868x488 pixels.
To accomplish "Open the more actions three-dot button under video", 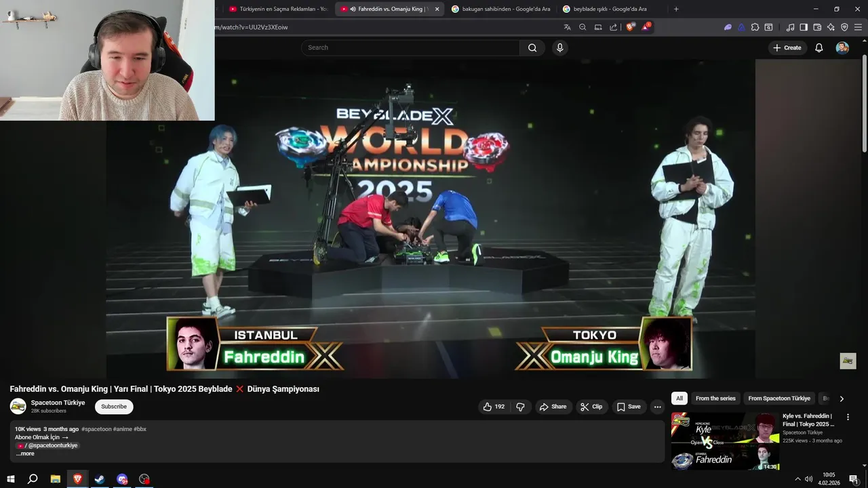I will tap(657, 407).
